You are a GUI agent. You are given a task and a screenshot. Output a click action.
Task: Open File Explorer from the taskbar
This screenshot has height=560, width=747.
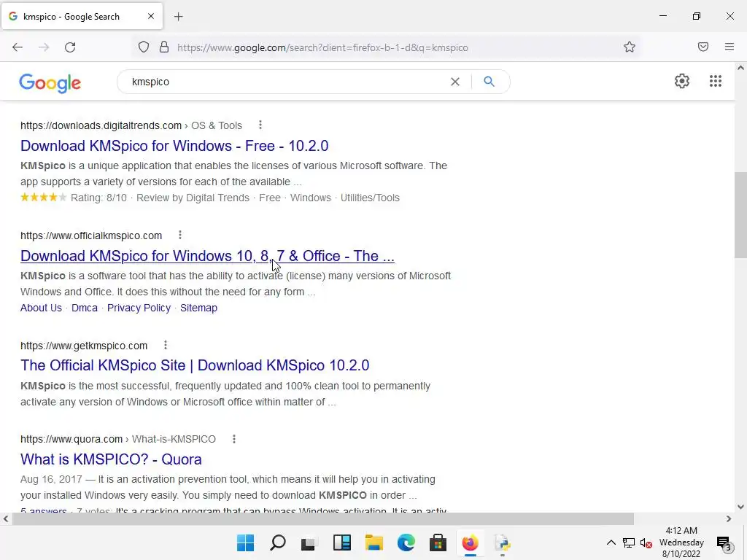(374, 542)
